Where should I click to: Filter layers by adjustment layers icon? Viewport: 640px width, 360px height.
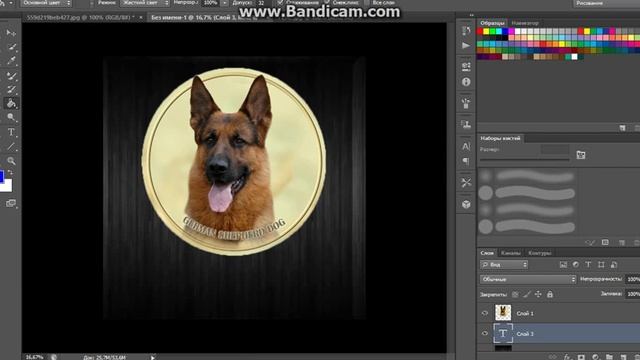click(x=576, y=264)
